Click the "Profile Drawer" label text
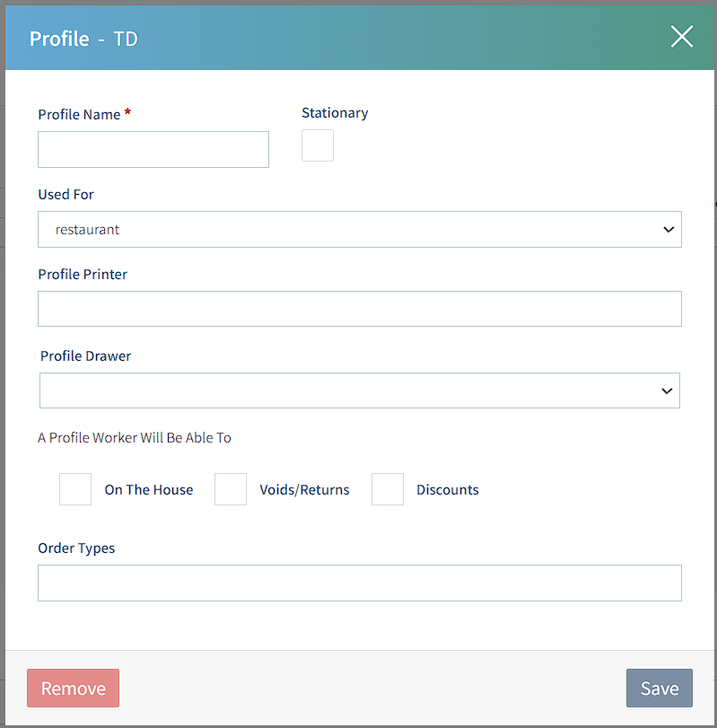Viewport: 717px width, 728px height. [85, 356]
